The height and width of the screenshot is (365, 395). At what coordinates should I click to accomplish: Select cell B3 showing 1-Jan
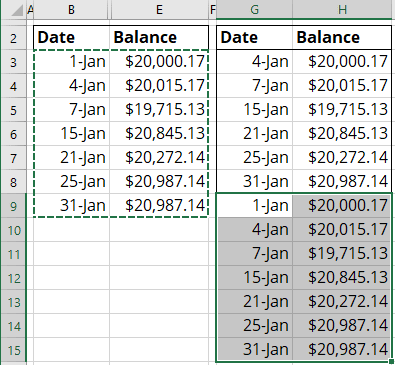click(72, 62)
